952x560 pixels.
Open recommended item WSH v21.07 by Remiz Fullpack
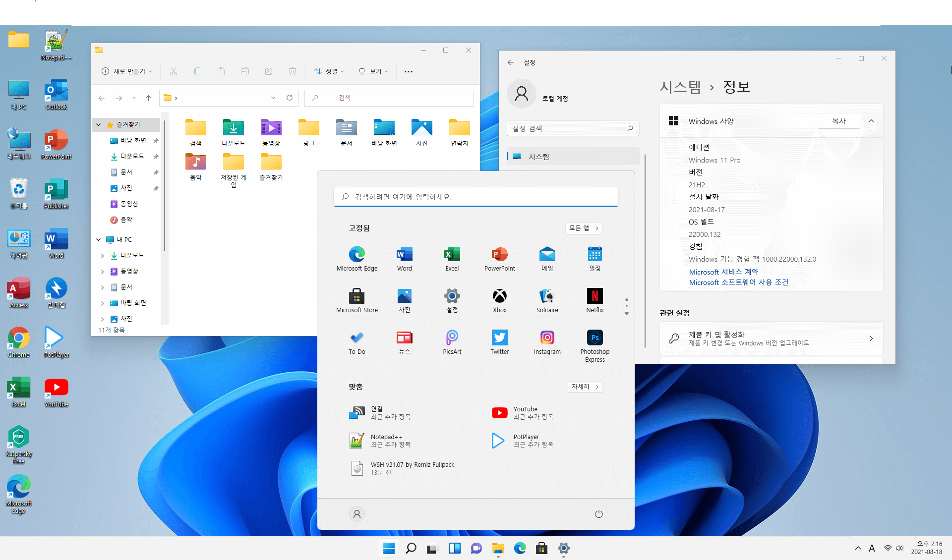coord(402,468)
